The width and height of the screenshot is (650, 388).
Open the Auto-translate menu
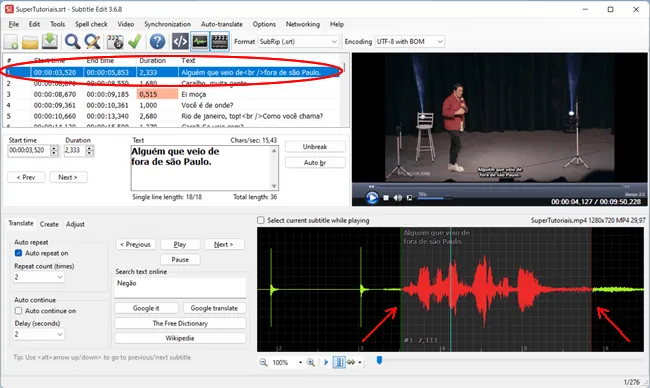[222, 24]
